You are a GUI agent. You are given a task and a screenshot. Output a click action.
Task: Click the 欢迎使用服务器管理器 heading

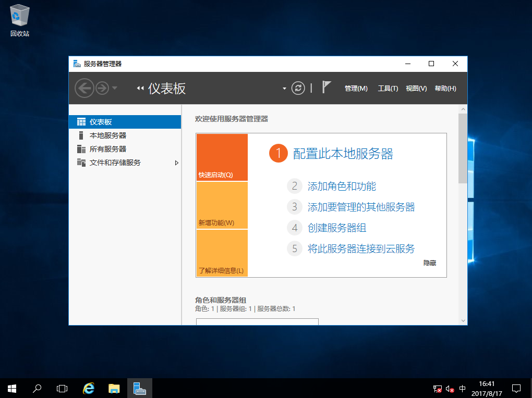(232, 119)
